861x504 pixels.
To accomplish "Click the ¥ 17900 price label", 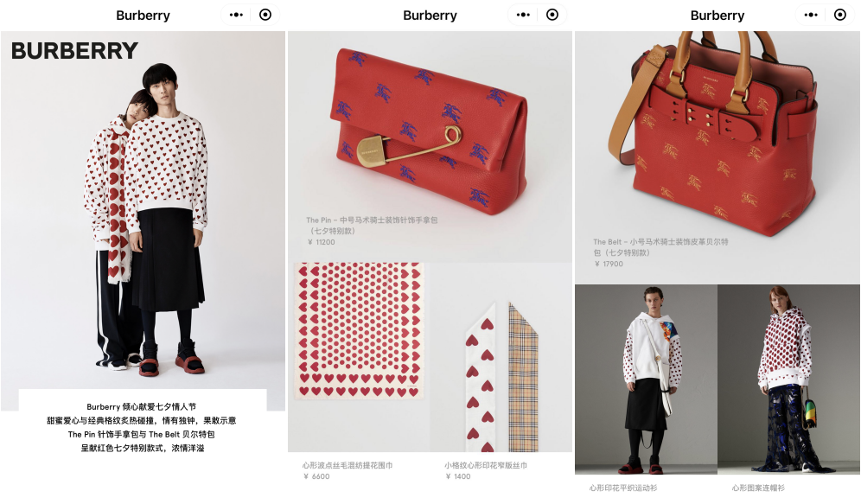I will pos(609,264).
